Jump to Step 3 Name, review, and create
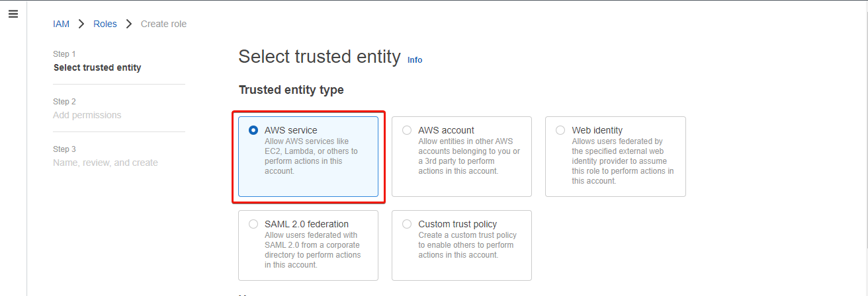 105,163
